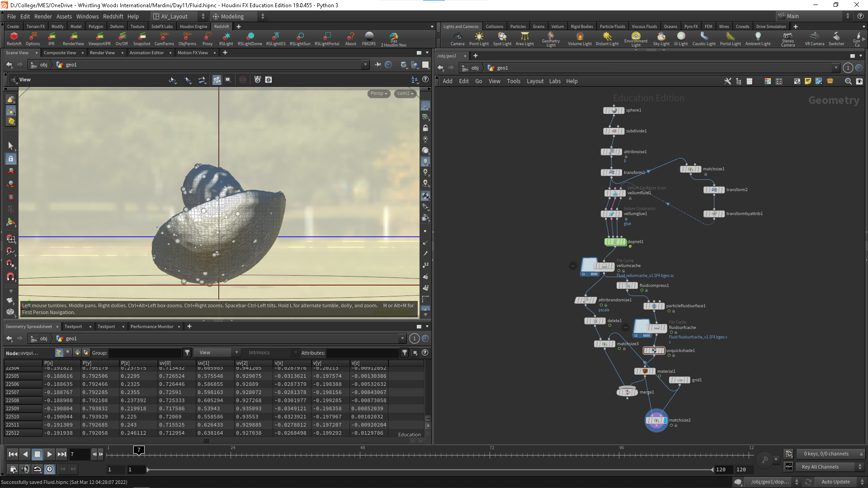
Task: Add a Distant Light from the shelf
Action: (x=607, y=38)
